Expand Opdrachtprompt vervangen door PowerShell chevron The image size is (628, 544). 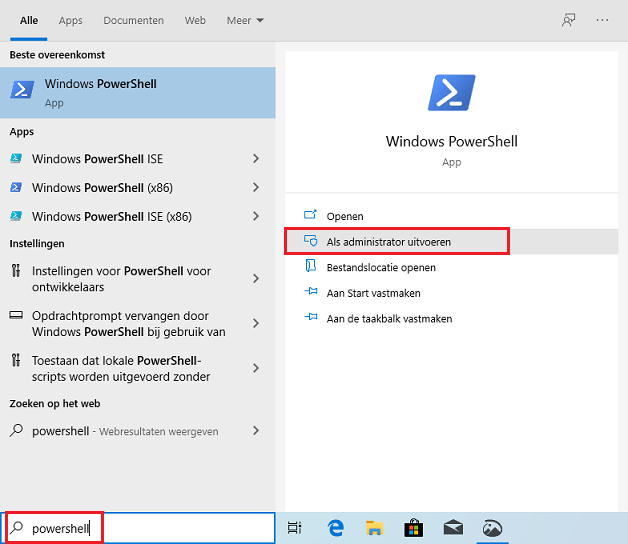[x=256, y=323]
